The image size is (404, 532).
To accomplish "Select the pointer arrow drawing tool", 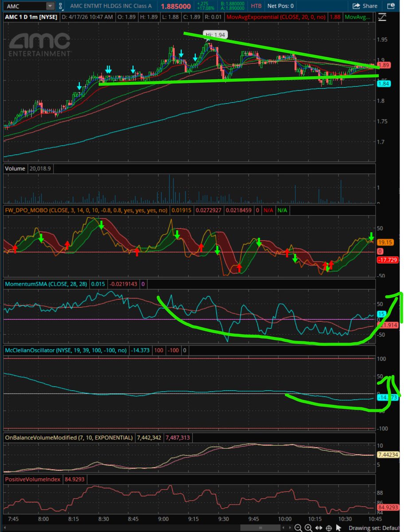I will (x=338, y=528).
